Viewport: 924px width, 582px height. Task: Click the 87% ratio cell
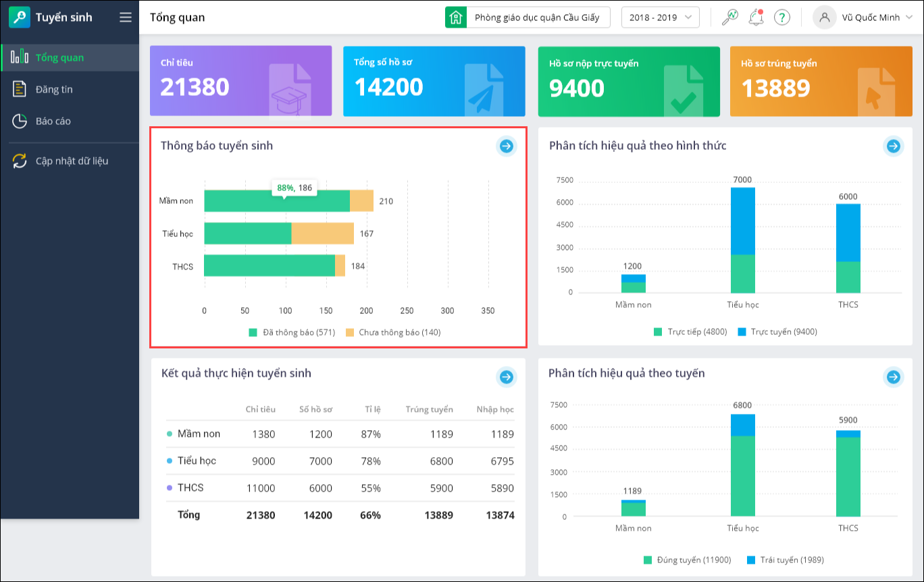(371, 434)
